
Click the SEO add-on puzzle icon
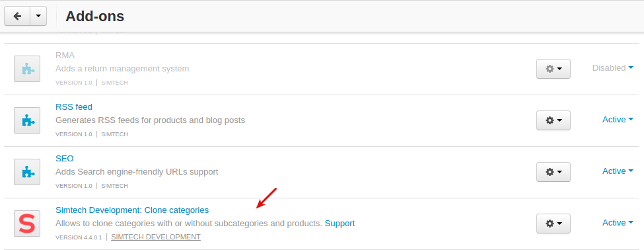tap(27, 172)
